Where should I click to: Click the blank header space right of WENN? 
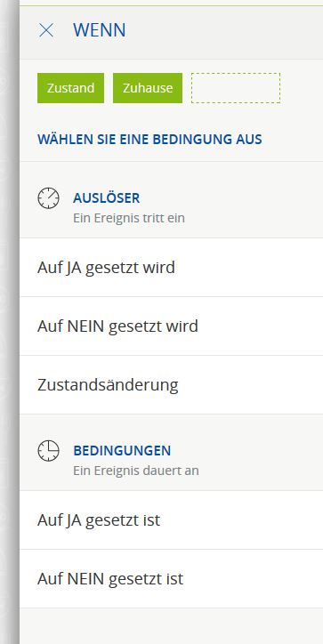(224, 30)
